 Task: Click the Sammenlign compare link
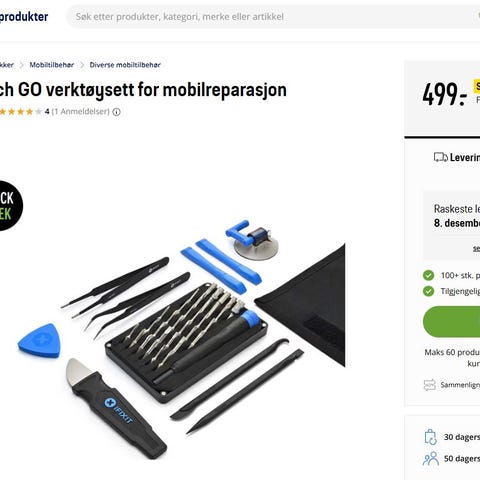click(460, 385)
